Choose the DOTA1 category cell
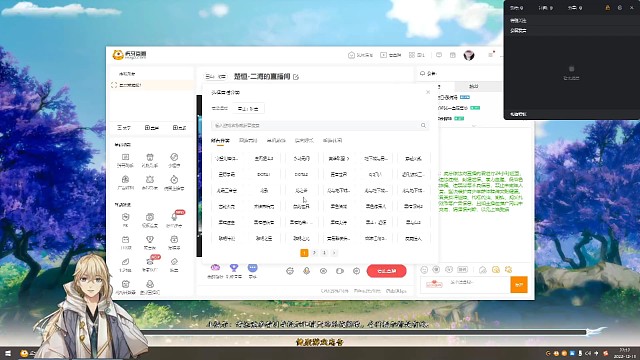Viewport: 640px width, 360px height. coord(264,174)
